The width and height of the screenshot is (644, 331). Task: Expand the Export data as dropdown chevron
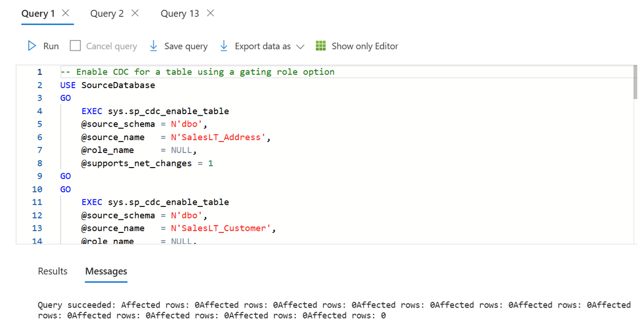pos(300,47)
